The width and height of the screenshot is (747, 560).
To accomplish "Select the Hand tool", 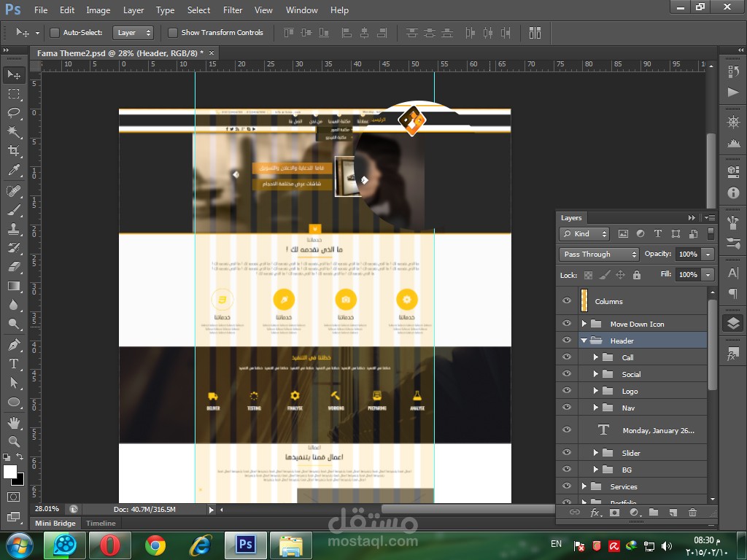I will tap(14, 422).
